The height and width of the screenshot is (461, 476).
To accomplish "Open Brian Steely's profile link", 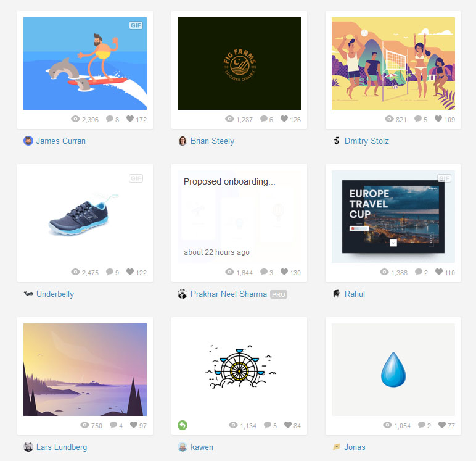I will tap(212, 141).
